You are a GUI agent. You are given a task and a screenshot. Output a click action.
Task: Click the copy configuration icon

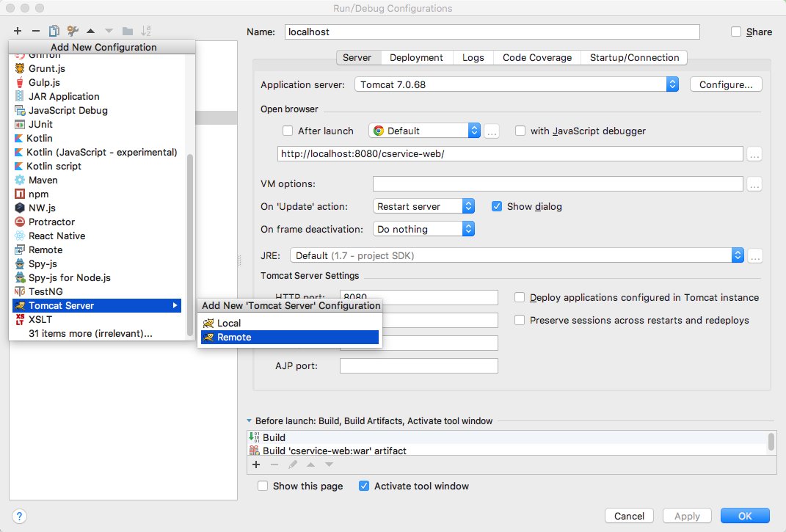click(54, 31)
